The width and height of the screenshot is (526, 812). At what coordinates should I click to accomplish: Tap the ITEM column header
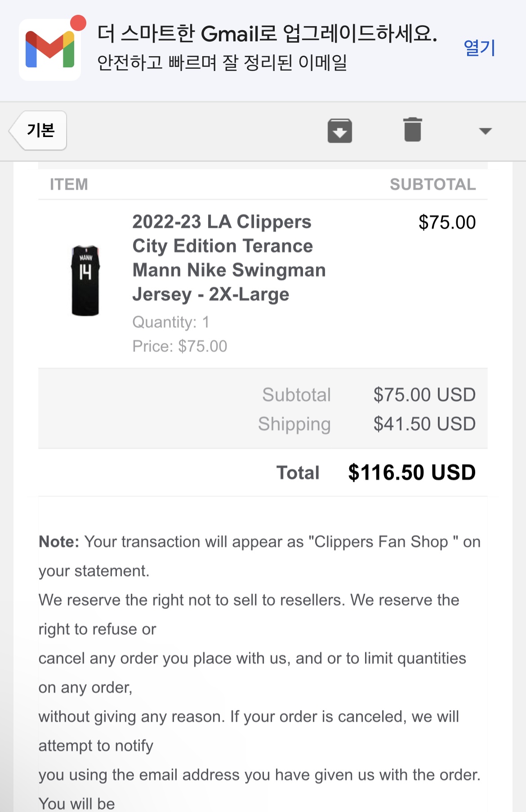pyautogui.click(x=69, y=184)
